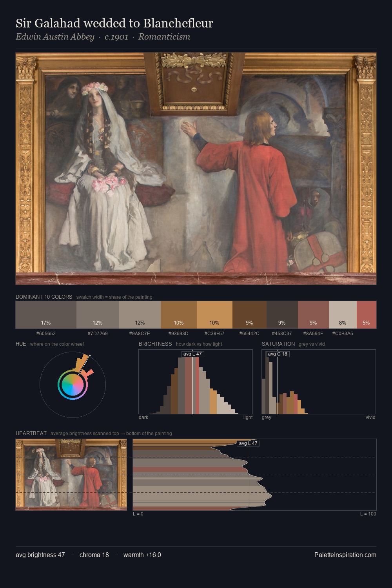Click the DOMINANT 10 COLORS heading
Image resolution: width=392 pixels, height=588 pixels.
coord(44,297)
